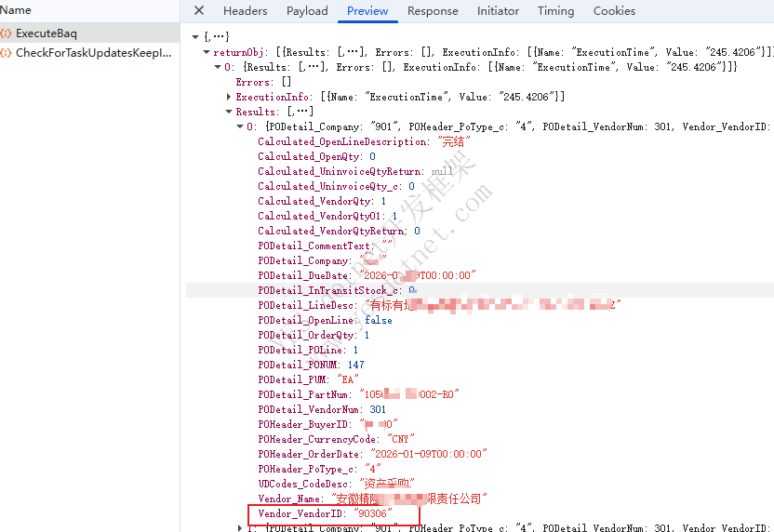The image size is (774, 532).
Task: Click Calculated_UninvoiceQty_c row
Action: pos(336,186)
